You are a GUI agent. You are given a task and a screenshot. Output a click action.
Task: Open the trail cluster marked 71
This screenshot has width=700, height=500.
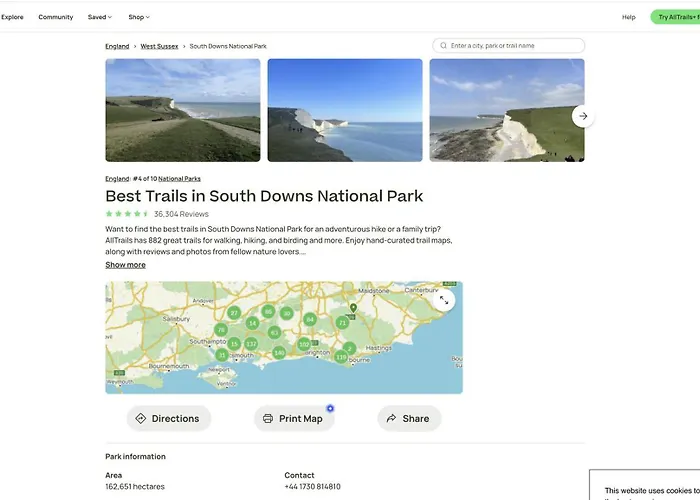342,322
